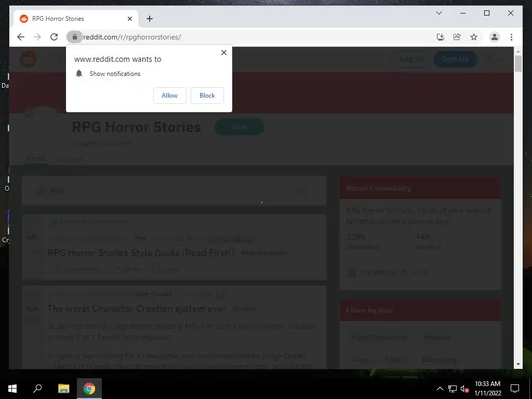Filter by Extra Long flair

pos(439,360)
